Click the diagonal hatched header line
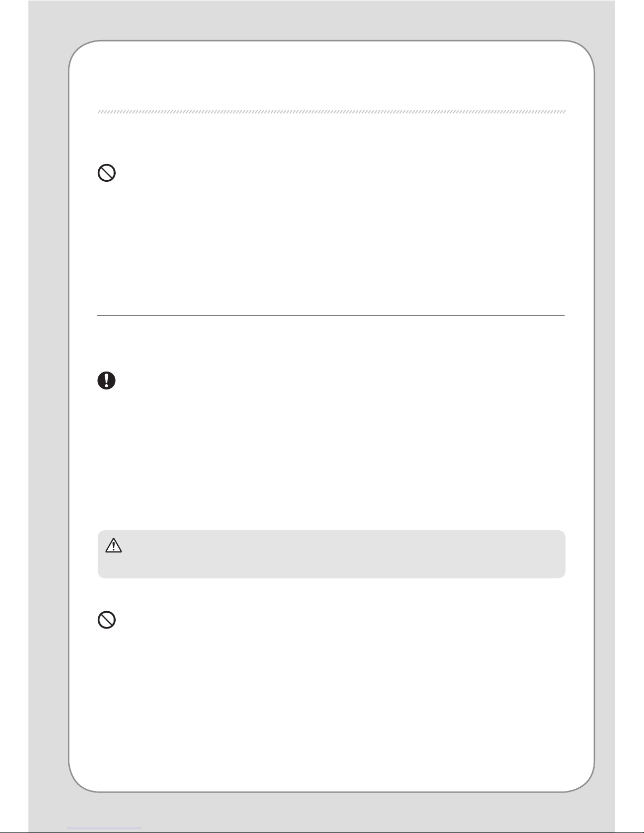Image resolution: width=644 pixels, height=833 pixels. pyautogui.click(x=332, y=112)
